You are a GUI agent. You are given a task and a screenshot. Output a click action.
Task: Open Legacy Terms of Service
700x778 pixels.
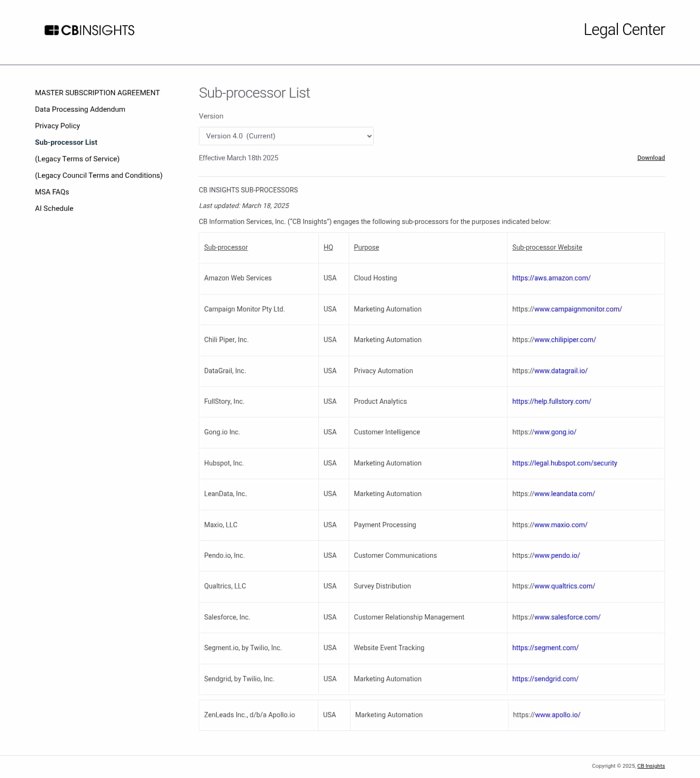(x=77, y=159)
